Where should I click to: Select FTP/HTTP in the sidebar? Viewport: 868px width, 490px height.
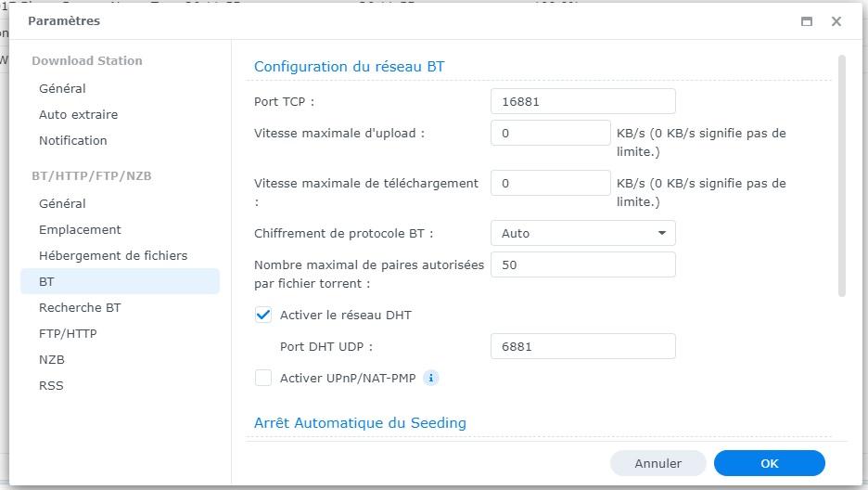[68, 333]
